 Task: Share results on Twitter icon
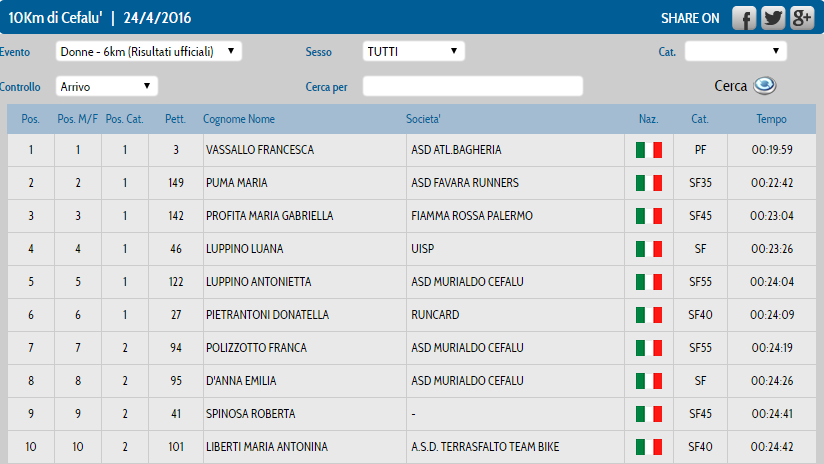coord(773,18)
